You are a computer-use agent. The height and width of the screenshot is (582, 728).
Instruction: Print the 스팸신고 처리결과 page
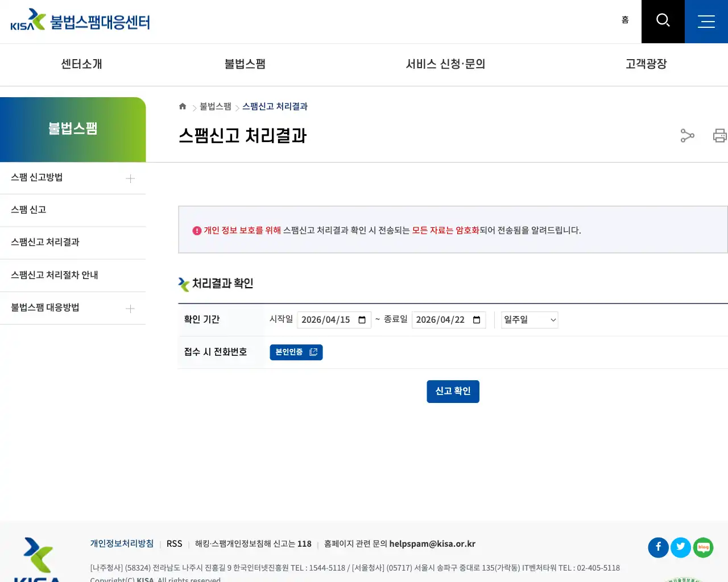pyautogui.click(x=719, y=136)
